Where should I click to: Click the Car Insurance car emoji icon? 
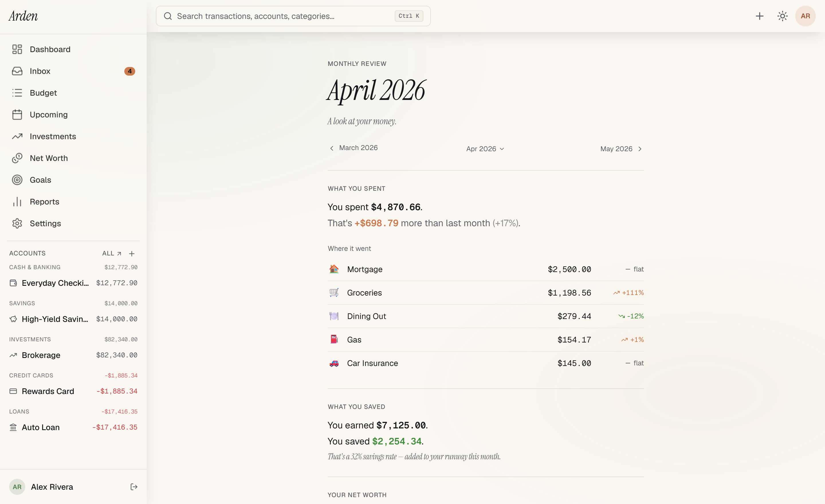pyautogui.click(x=334, y=363)
